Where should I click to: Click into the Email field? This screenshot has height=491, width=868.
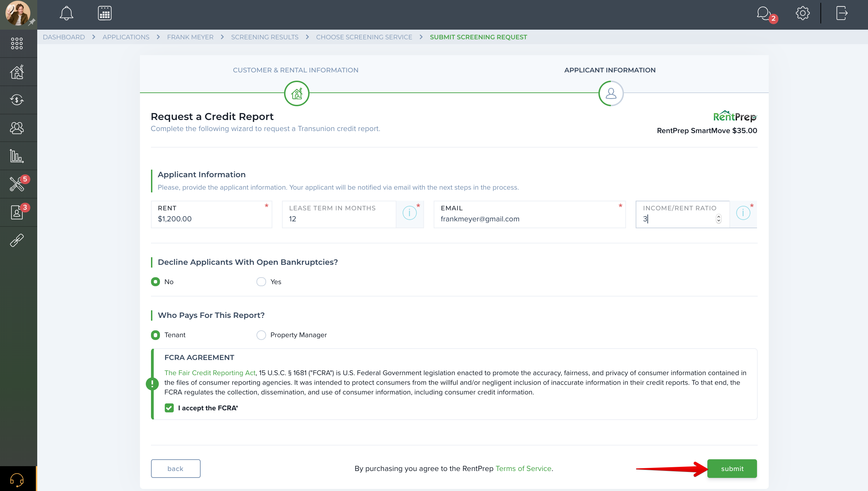pos(529,214)
